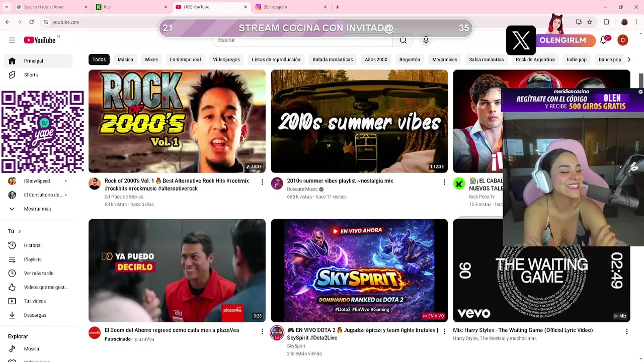Open the browser extensions puzzle icon
The height and width of the screenshot is (362, 644).
tap(607, 22)
